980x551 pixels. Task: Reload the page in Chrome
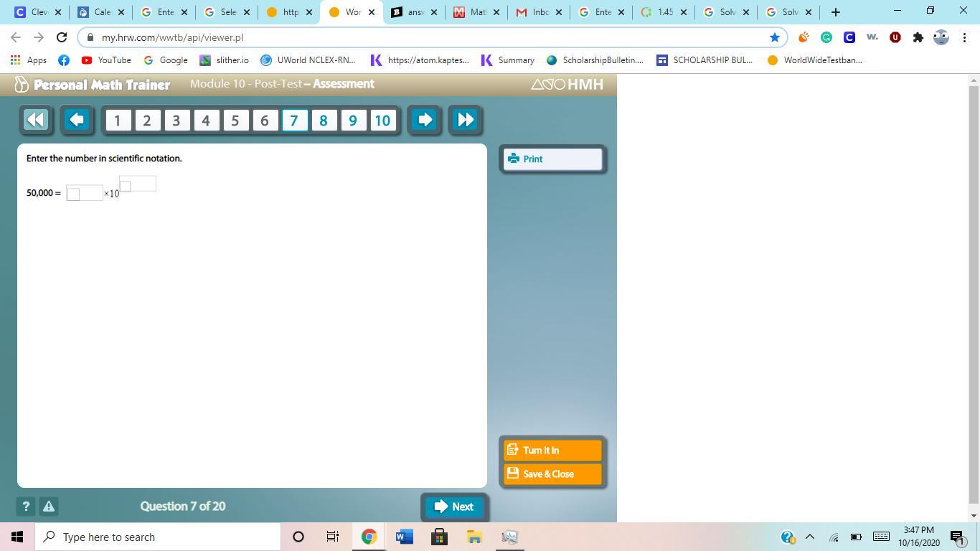click(62, 37)
